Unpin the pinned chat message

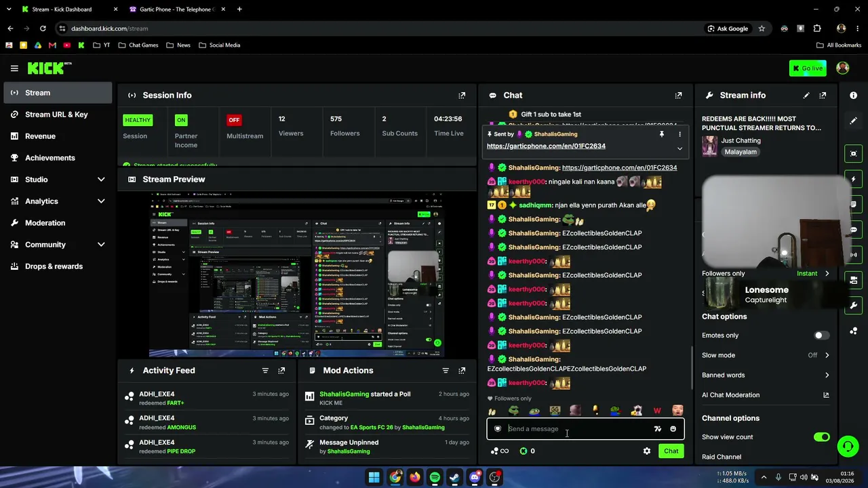coord(661,134)
